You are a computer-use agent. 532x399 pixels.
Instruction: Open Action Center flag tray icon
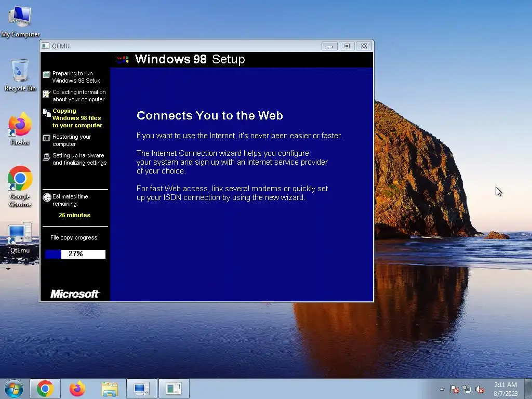click(x=454, y=390)
